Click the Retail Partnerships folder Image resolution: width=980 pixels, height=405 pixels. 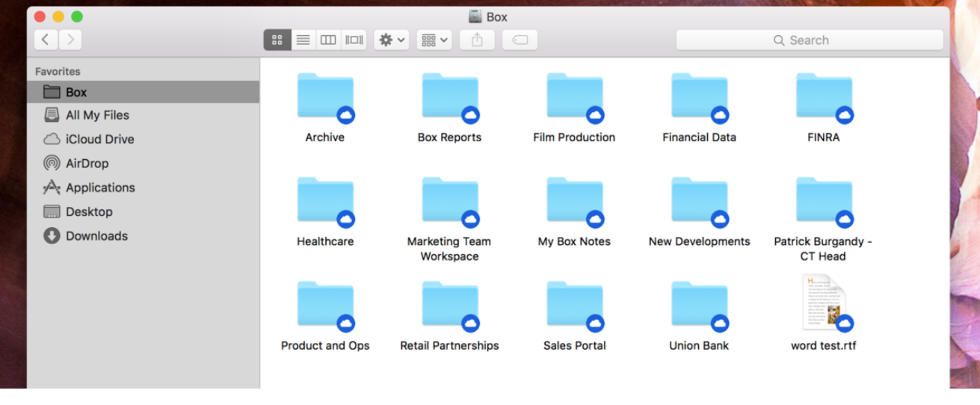tap(449, 304)
